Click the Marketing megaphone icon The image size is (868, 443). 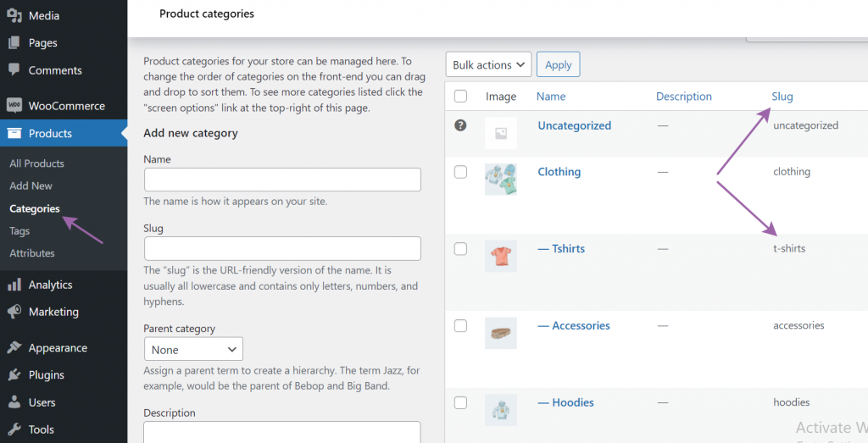tap(14, 312)
